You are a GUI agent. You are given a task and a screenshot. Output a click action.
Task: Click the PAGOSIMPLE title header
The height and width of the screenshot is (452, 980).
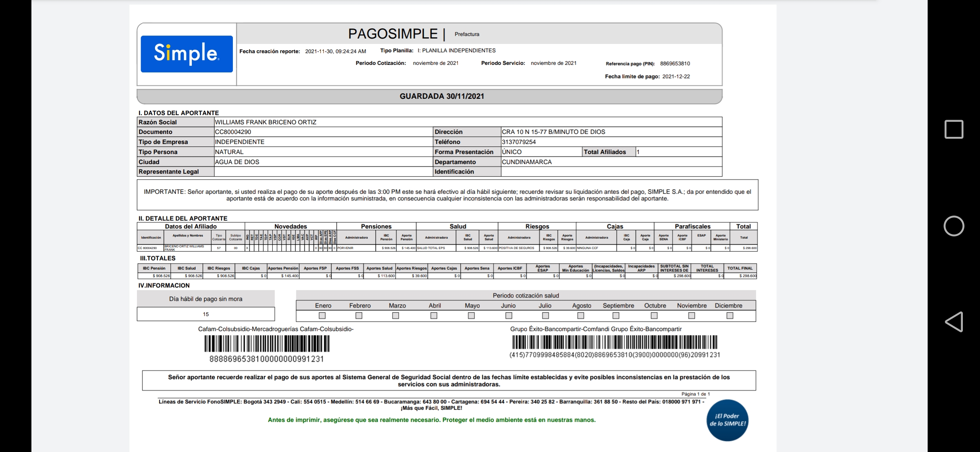[x=393, y=34]
